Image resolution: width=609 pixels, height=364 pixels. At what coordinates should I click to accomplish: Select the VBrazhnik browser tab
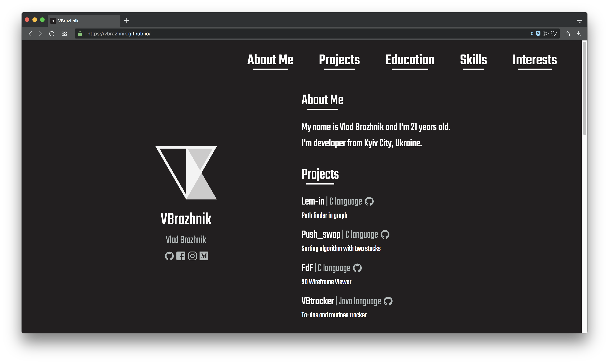(83, 21)
